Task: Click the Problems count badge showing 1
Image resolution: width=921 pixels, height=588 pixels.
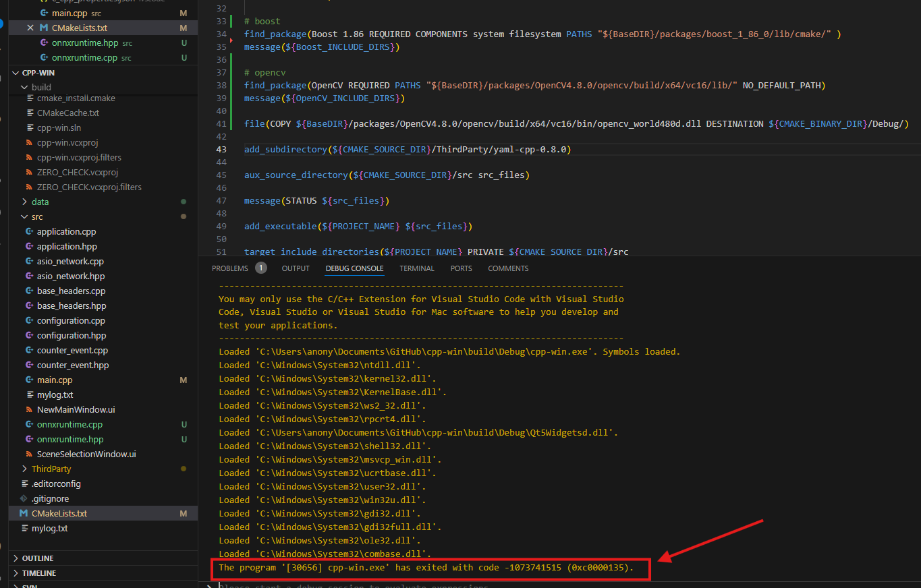Action: pyautogui.click(x=260, y=268)
